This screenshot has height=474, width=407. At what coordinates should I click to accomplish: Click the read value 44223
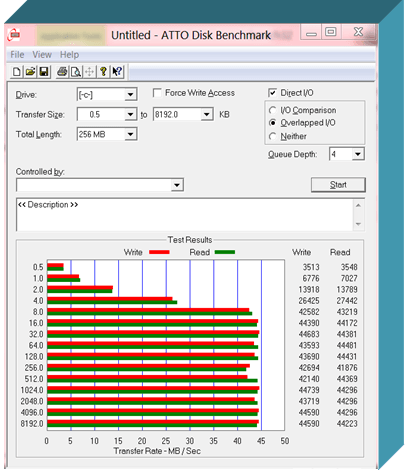(x=347, y=424)
